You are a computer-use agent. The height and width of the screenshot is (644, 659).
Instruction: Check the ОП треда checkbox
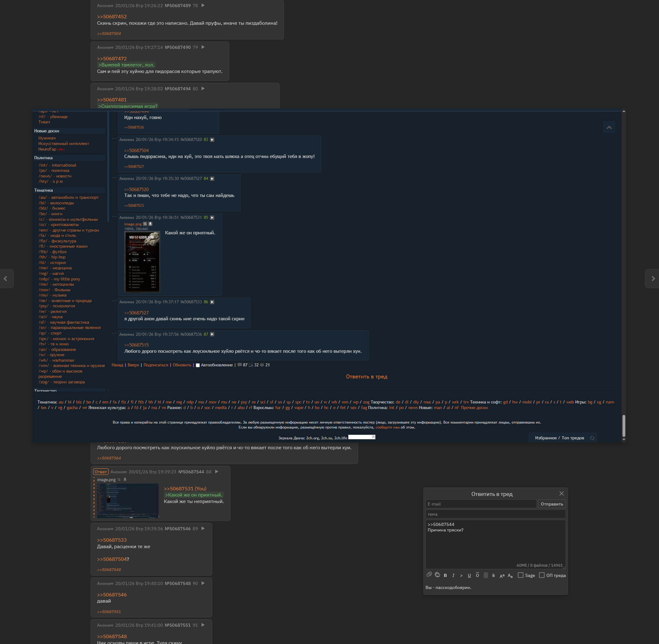[541, 575]
